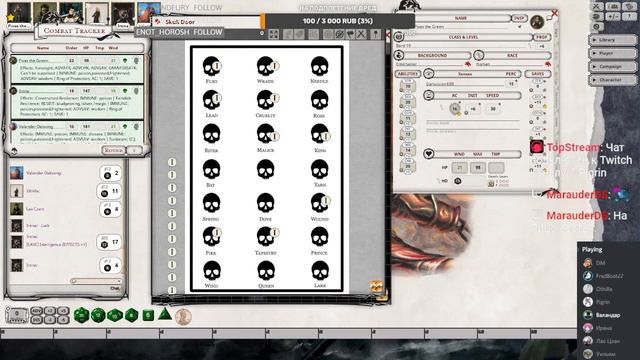Click the max HP field on the character sheet

pyautogui.click(x=478, y=167)
